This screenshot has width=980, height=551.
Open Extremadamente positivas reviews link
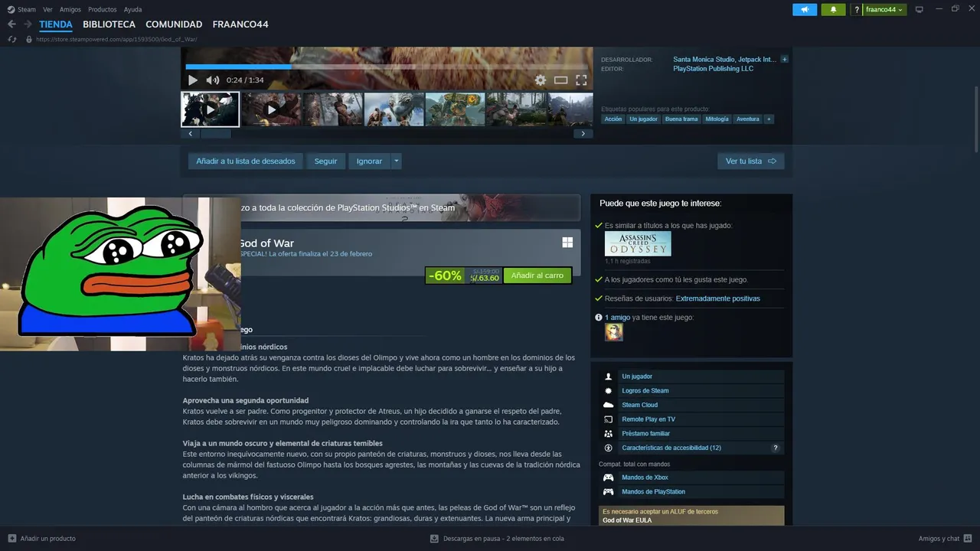click(717, 298)
